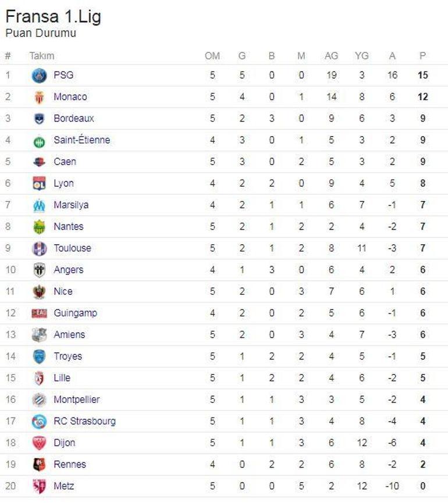Open the Montpellier team link
This screenshot has height=503, width=448.
point(76,399)
